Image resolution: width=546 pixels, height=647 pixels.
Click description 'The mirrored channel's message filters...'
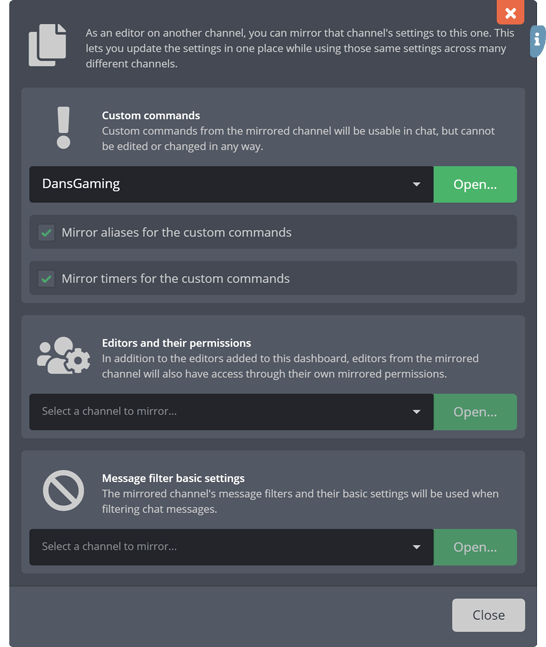(x=300, y=501)
